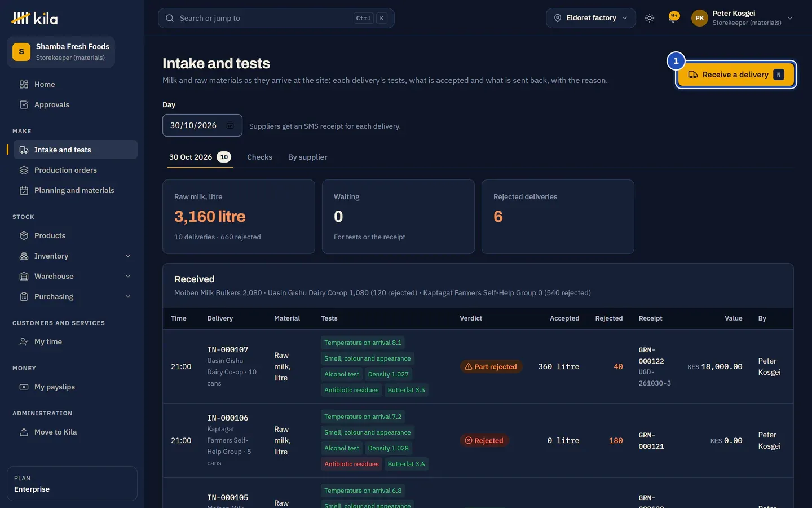This screenshot has width=812, height=508.
Task: Open the Eldoret factory site dropdown
Action: pos(590,18)
